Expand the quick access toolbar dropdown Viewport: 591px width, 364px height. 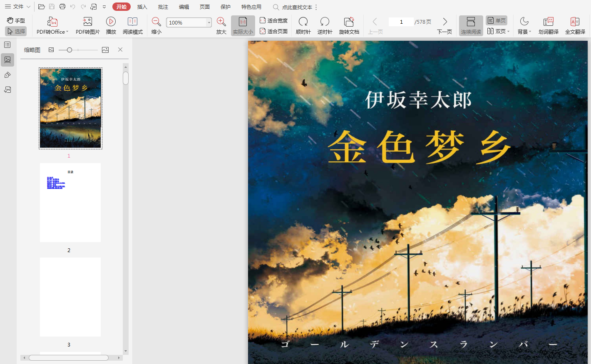click(x=104, y=7)
